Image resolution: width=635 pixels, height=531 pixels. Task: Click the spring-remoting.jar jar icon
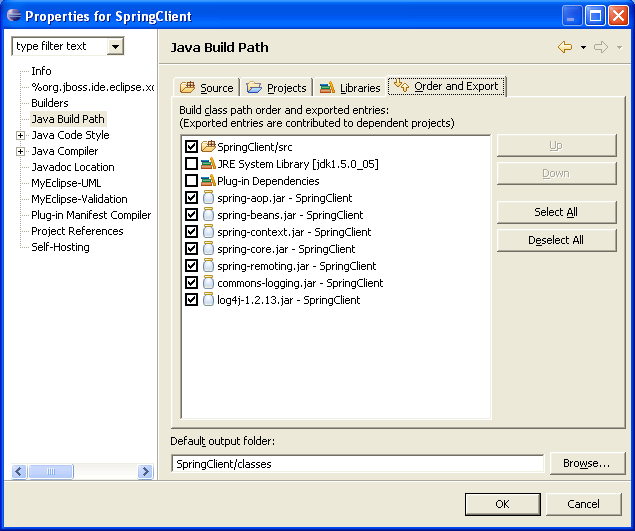pos(208,265)
